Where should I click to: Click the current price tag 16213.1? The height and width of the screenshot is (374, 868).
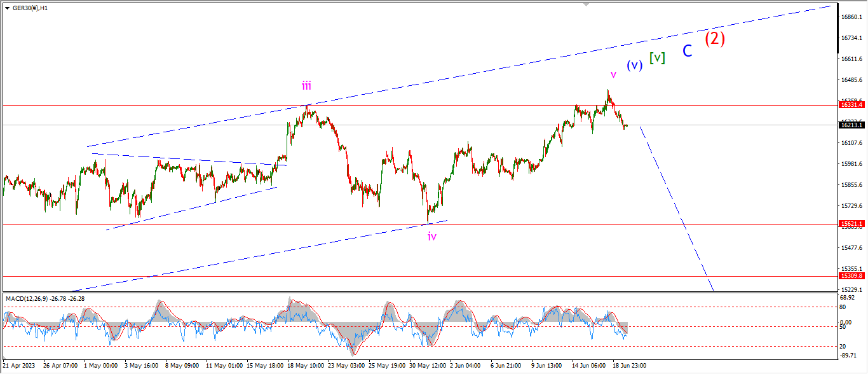(x=851, y=125)
